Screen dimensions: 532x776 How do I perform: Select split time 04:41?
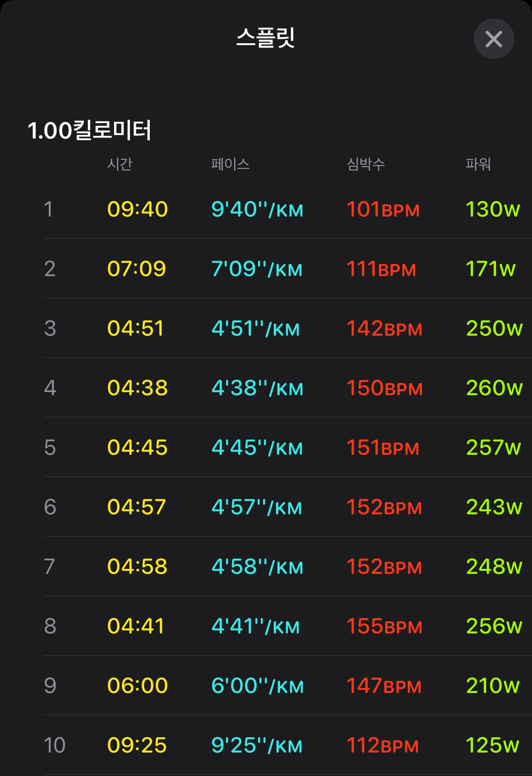tap(135, 626)
